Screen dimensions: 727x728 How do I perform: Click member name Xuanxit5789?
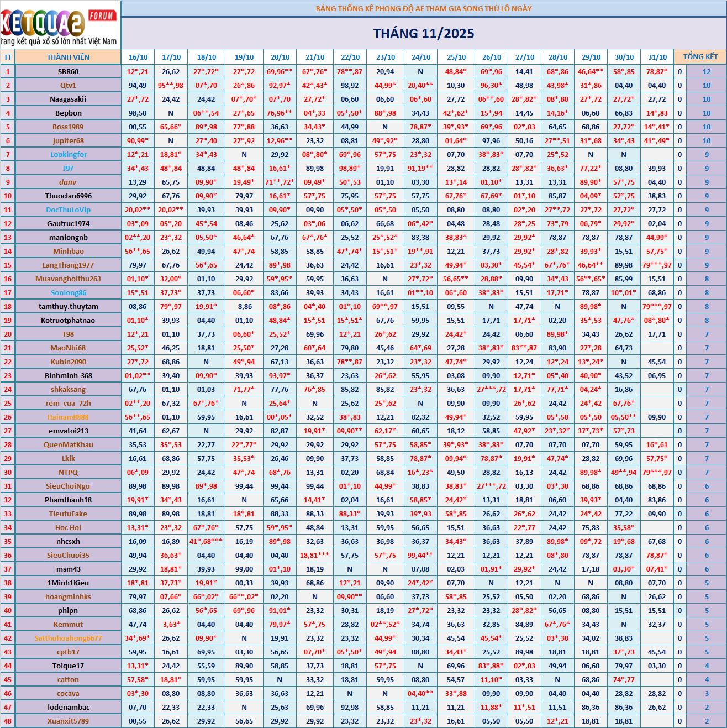(68, 721)
